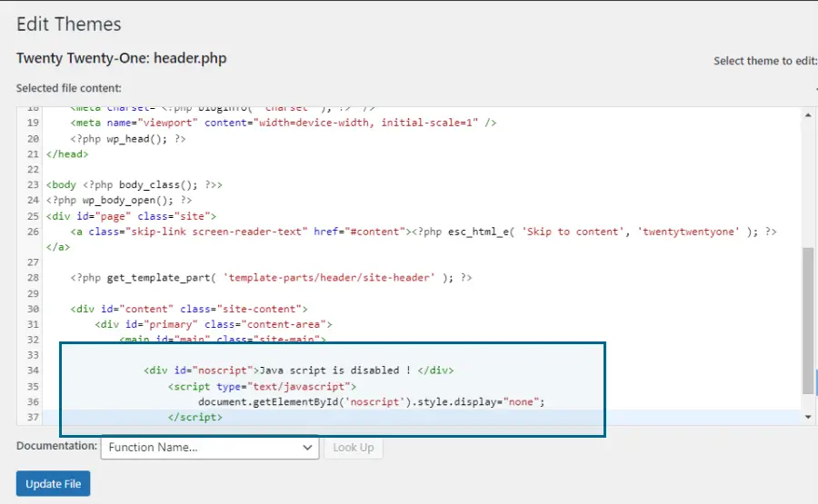Click the closing </a> tag line
The image size is (818, 504).
[x=58, y=247]
